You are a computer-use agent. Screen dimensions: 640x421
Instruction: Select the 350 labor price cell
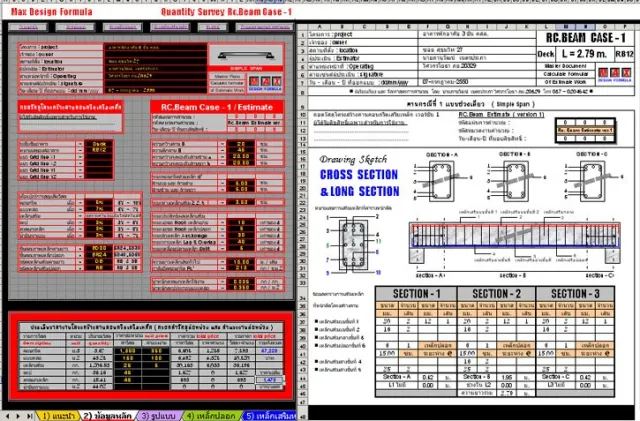tap(156, 351)
